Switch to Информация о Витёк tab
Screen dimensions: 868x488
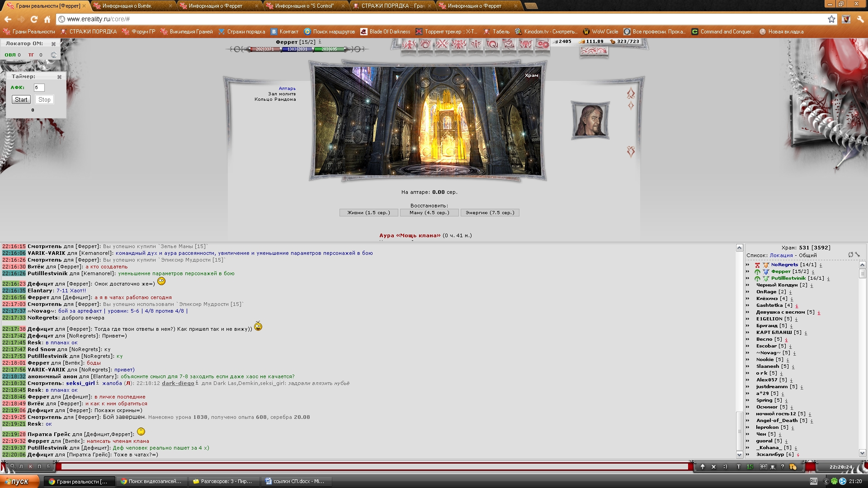(133, 6)
